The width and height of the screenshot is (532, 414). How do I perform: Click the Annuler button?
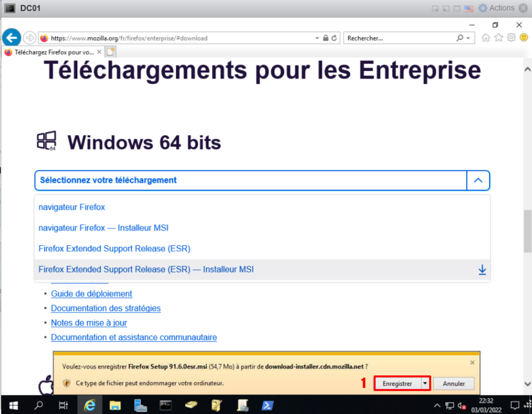[x=454, y=383]
